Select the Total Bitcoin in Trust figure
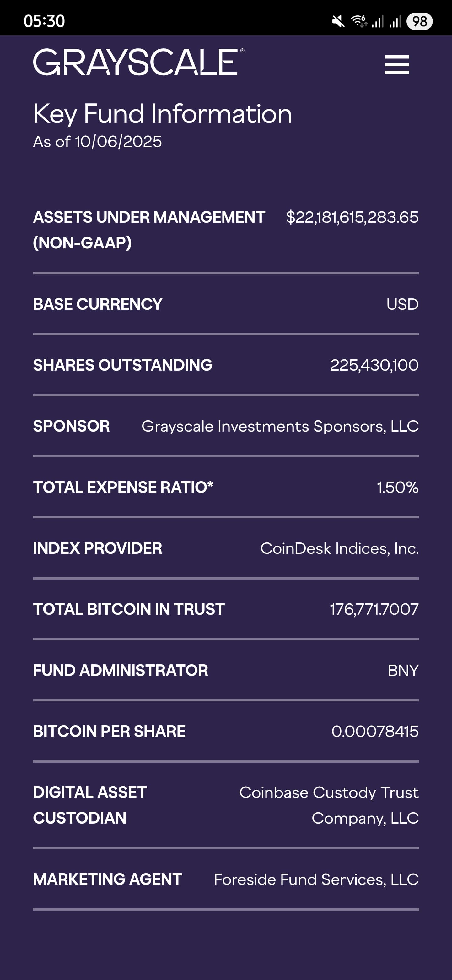Viewport: 452px width, 980px height. coord(374,609)
